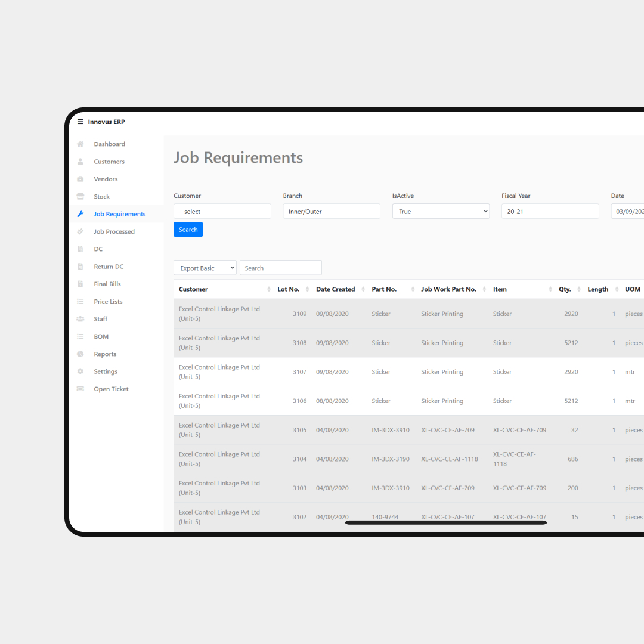The image size is (644, 644).
Task: Click the Customers person icon in sidebar
Action: pyautogui.click(x=80, y=162)
